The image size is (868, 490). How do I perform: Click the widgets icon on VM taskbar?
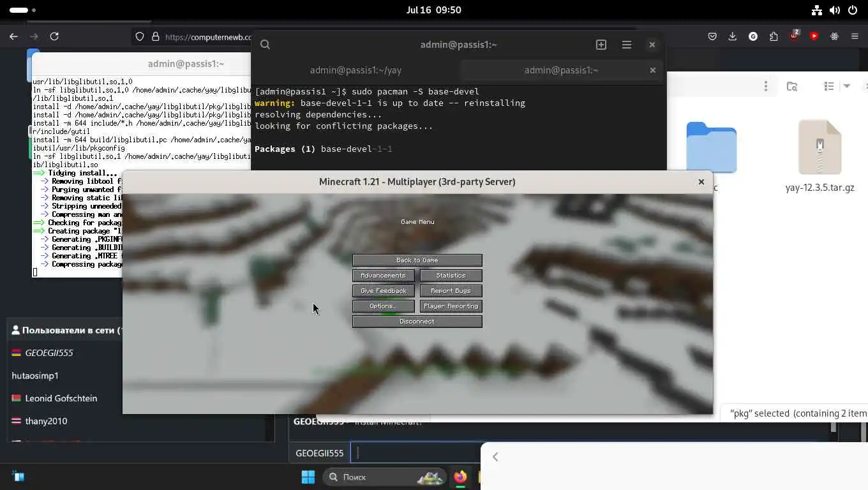point(19,477)
